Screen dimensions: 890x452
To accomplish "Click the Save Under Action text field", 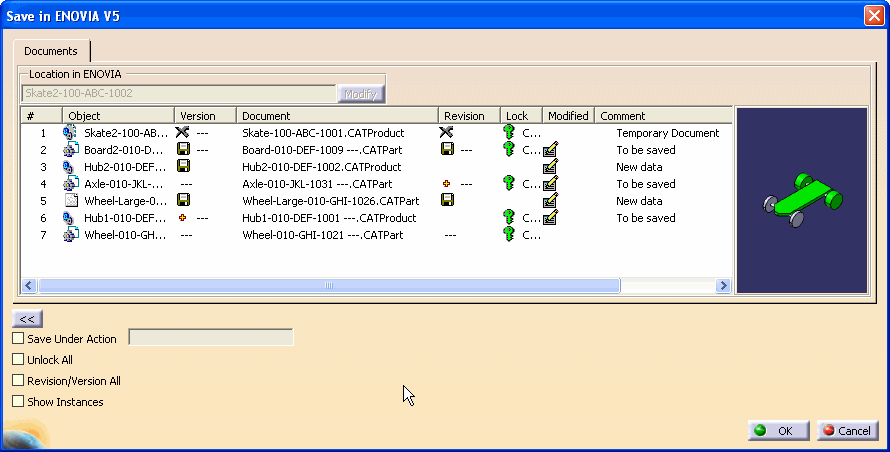I will [x=211, y=337].
